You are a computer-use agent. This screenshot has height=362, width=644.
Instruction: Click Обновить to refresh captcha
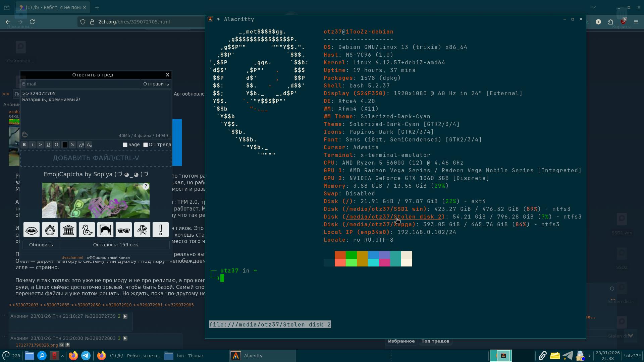click(x=41, y=245)
